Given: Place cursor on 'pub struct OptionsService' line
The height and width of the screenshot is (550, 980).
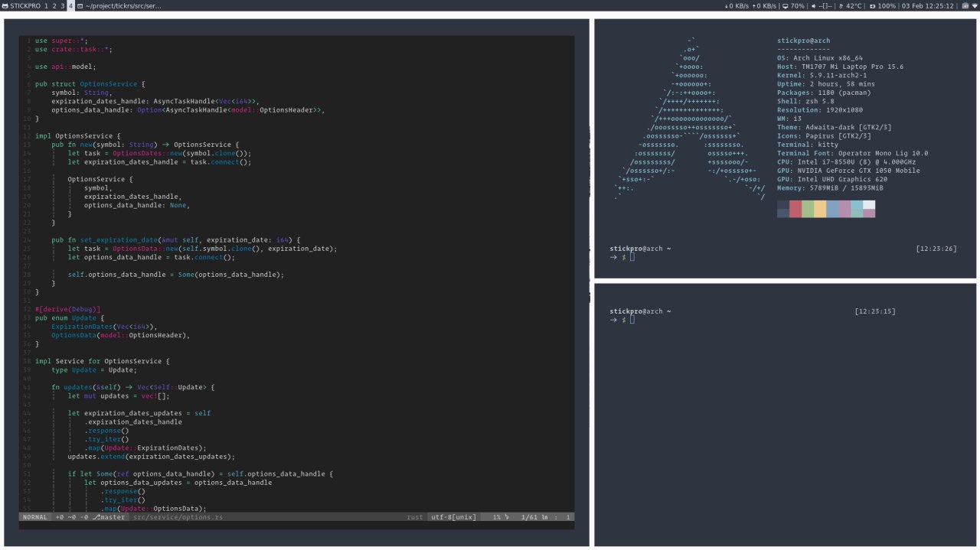Looking at the screenshot, I should coord(90,84).
